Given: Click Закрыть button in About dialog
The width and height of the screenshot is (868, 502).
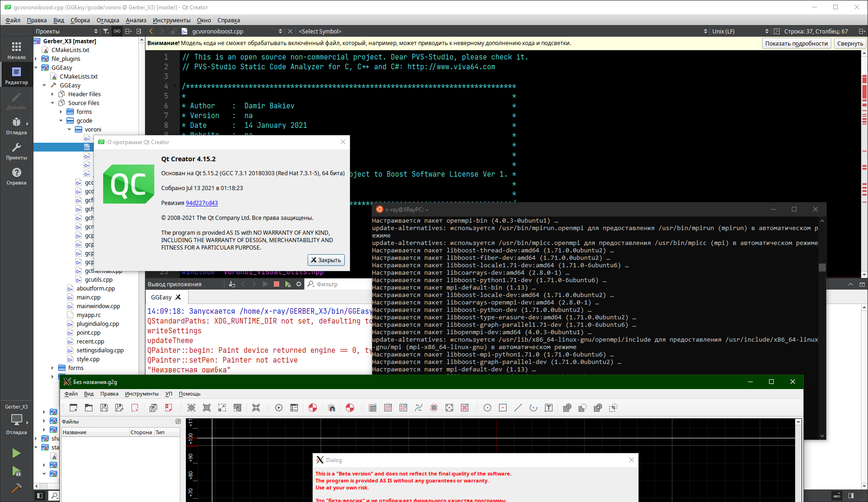Looking at the screenshot, I should [x=326, y=260].
